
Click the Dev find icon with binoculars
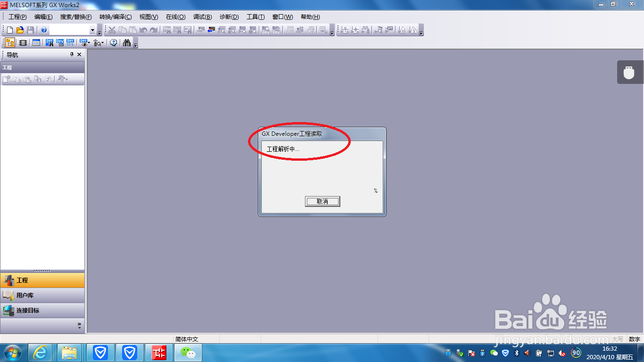pyautogui.click(x=50, y=43)
